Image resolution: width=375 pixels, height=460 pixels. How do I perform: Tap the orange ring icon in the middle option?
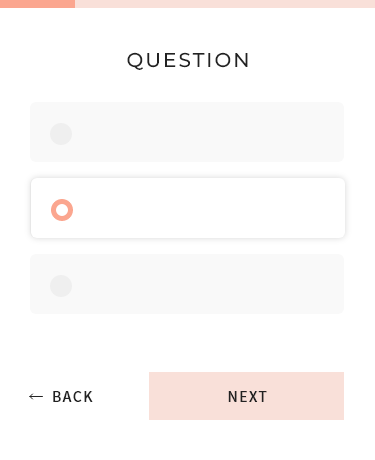pos(62,210)
